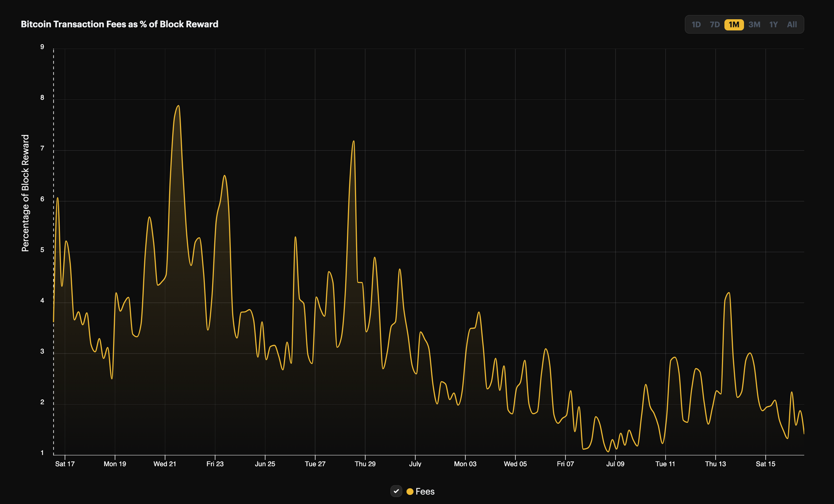
Task: Click the Sat 17 date label
Action: (x=65, y=464)
